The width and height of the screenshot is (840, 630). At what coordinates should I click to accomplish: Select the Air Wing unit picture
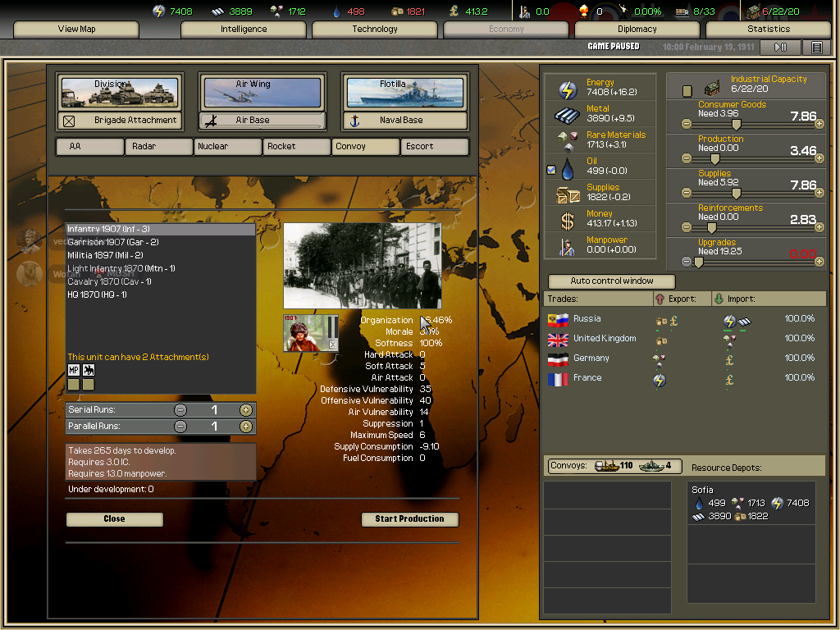click(262, 93)
